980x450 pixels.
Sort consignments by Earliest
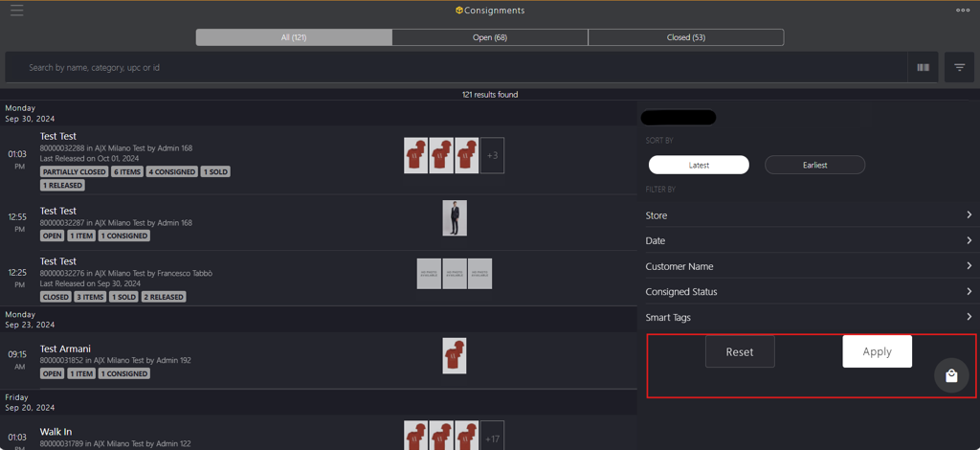(x=815, y=165)
